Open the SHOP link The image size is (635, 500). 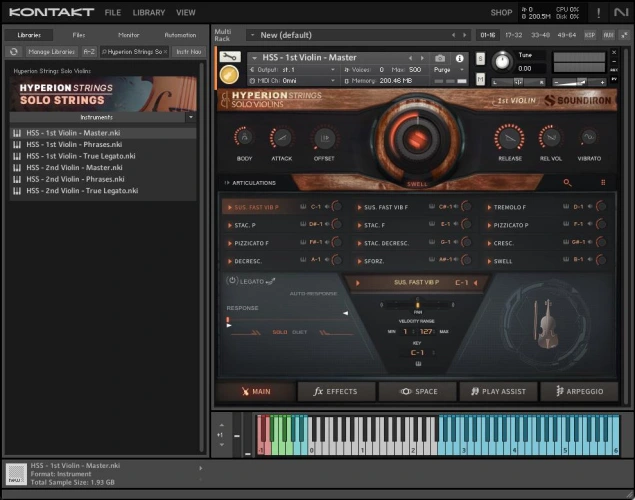501,13
